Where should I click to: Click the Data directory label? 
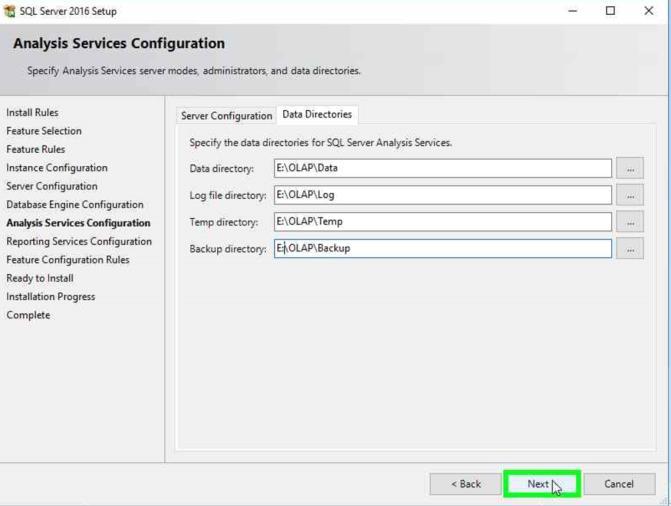221,169
